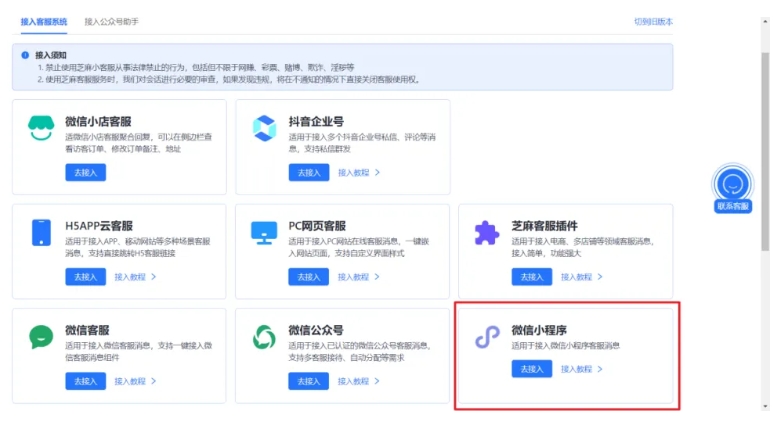Click the PC网页客服 monitor icon
This screenshot has width=774, height=422.
click(x=264, y=232)
